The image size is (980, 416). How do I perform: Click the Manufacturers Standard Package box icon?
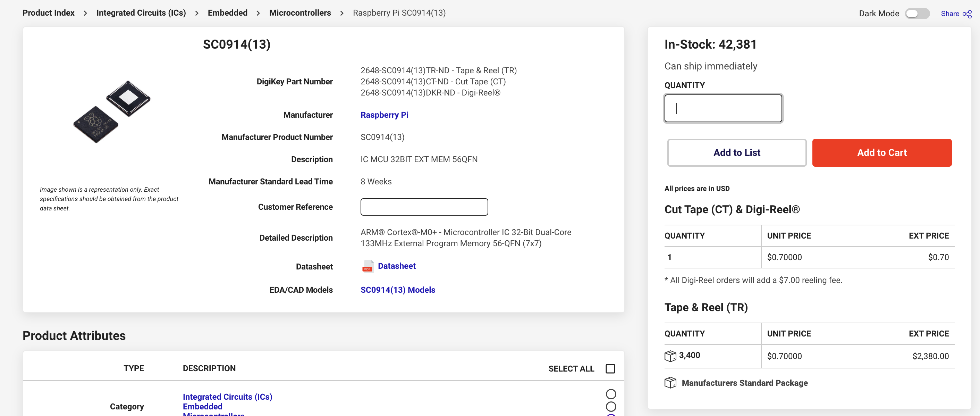pyautogui.click(x=670, y=383)
